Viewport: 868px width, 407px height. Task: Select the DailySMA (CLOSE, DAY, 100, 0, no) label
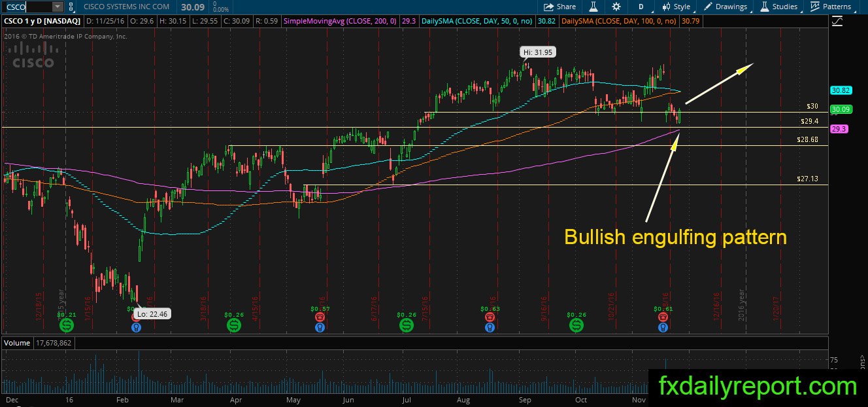click(x=620, y=22)
